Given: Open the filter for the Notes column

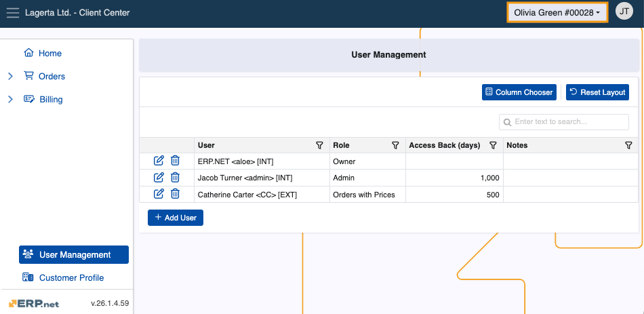Looking at the screenshot, I should coord(628,146).
